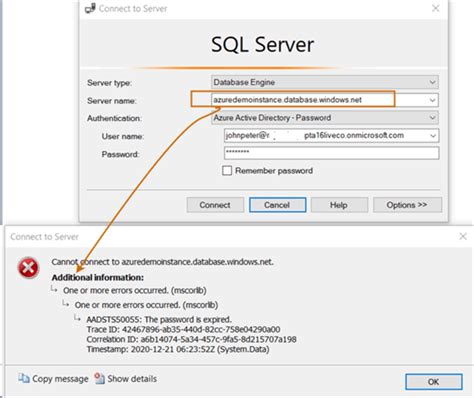Expand Options >> in the connection dialog
474x398 pixels.
coord(407,205)
